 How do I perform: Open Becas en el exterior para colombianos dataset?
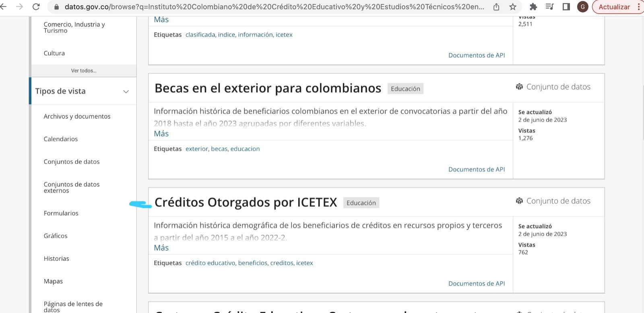click(268, 88)
